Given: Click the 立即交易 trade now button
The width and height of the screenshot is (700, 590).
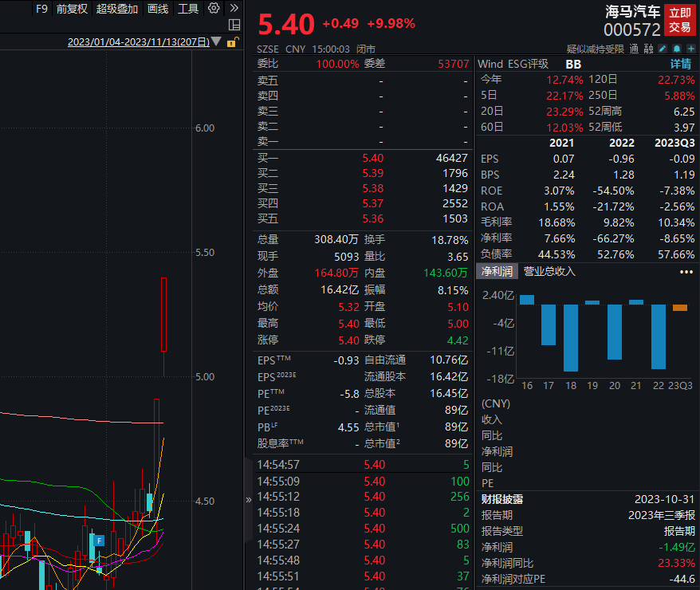Looking at the screenshot, I should click(679, 20).
